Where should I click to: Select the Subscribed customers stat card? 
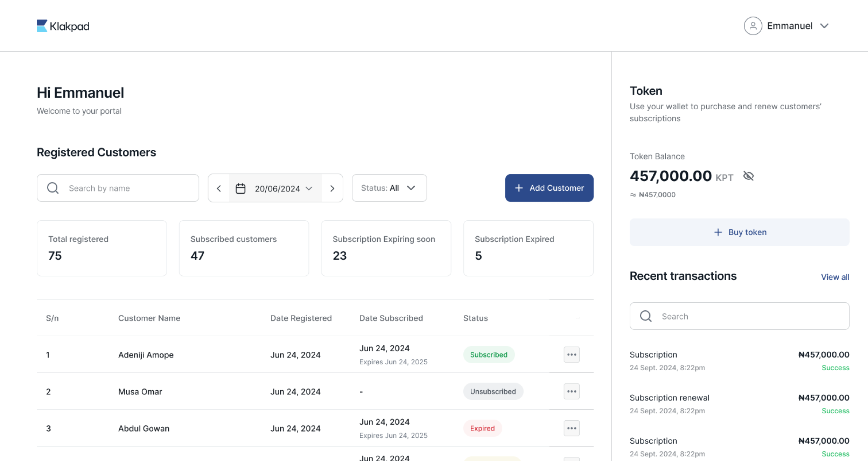(244, 248)
